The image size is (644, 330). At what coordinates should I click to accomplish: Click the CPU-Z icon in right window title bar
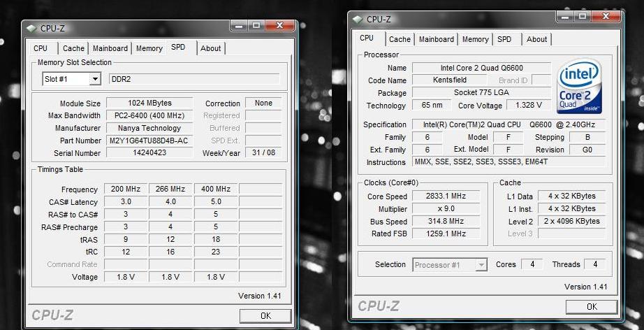click(x=358, y=20)
